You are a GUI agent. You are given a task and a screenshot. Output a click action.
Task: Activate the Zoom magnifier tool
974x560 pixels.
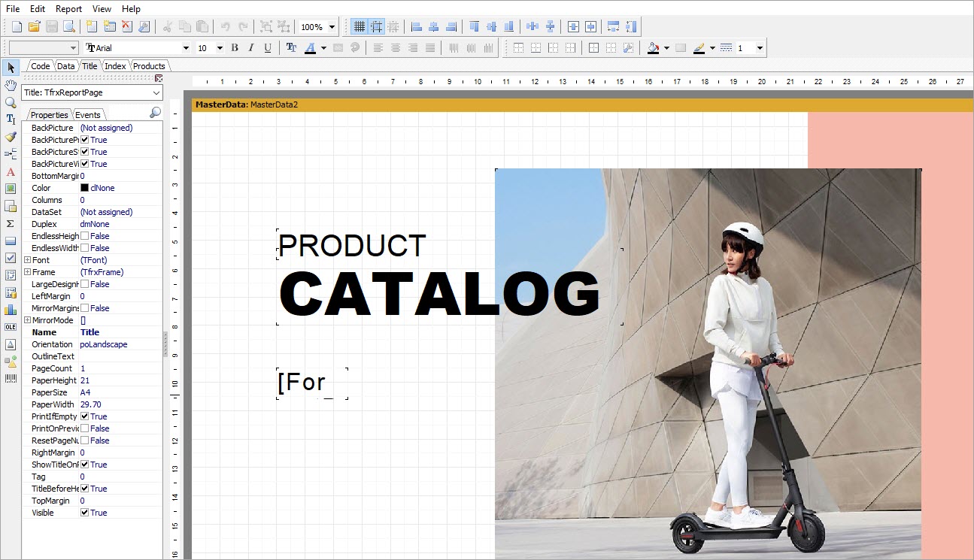(11, 102)
